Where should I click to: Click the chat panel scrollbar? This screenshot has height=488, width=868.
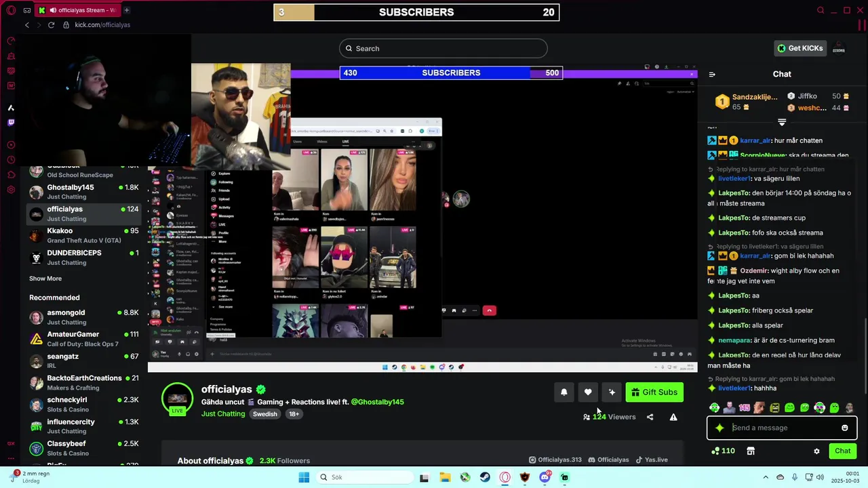[x=865, y=355]
